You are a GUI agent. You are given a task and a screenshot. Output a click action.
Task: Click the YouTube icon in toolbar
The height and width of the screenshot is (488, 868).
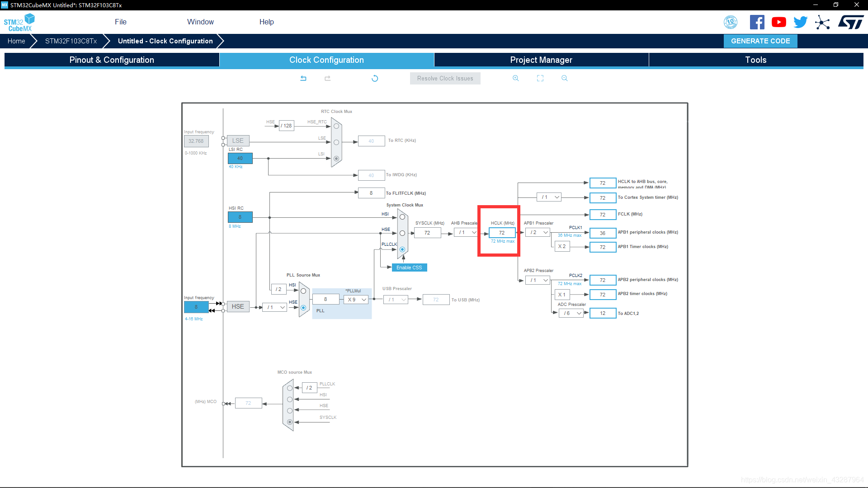tap(778, 23)
